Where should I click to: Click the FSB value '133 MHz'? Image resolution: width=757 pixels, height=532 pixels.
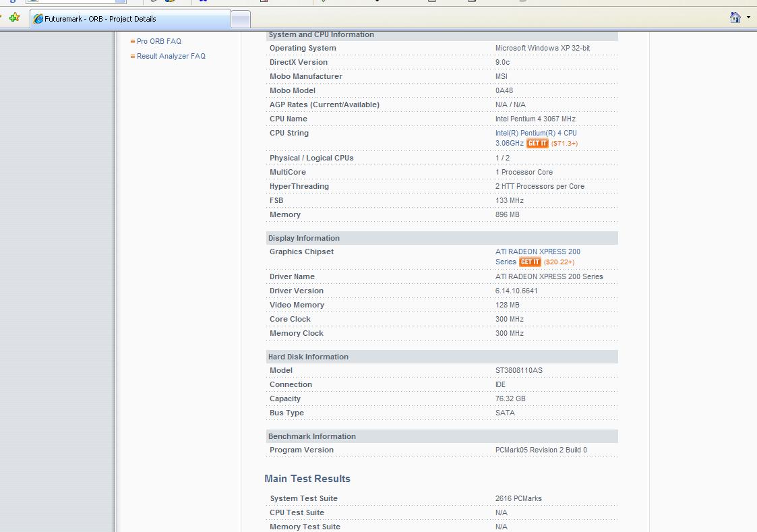tap(510, 200)
